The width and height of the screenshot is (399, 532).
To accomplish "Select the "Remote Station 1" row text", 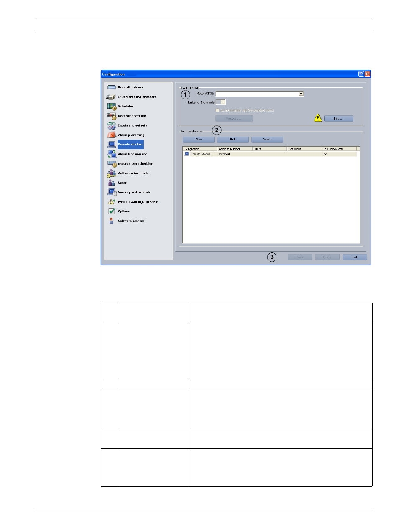I will coord(202,154).
